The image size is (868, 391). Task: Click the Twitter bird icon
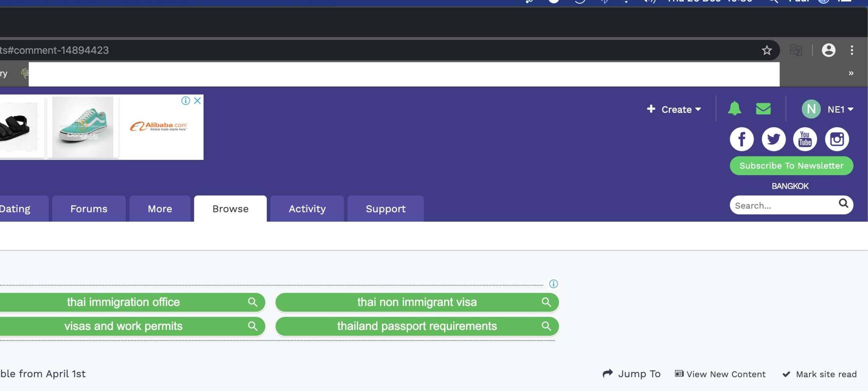tap(774, 139)
